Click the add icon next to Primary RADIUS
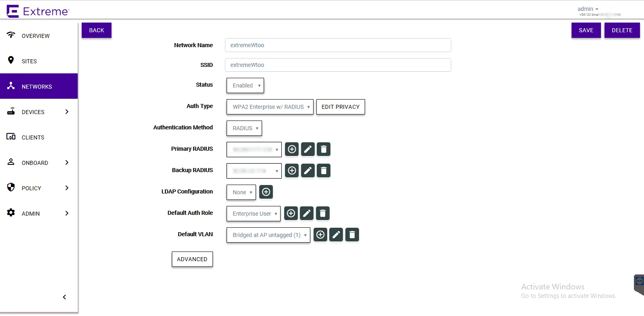This screenshot has height=316, width=644. pyautogui.click(x=292, y=150)
